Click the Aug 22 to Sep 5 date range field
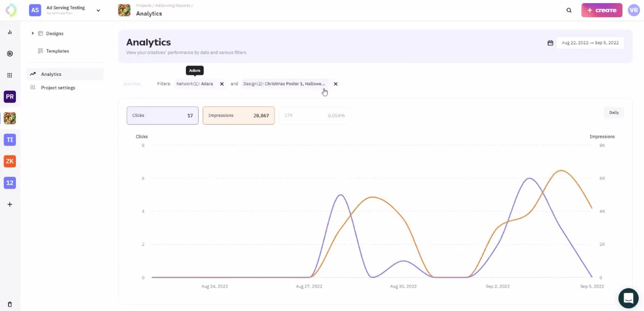Screen dimensions: 644x311 point(590,43)
